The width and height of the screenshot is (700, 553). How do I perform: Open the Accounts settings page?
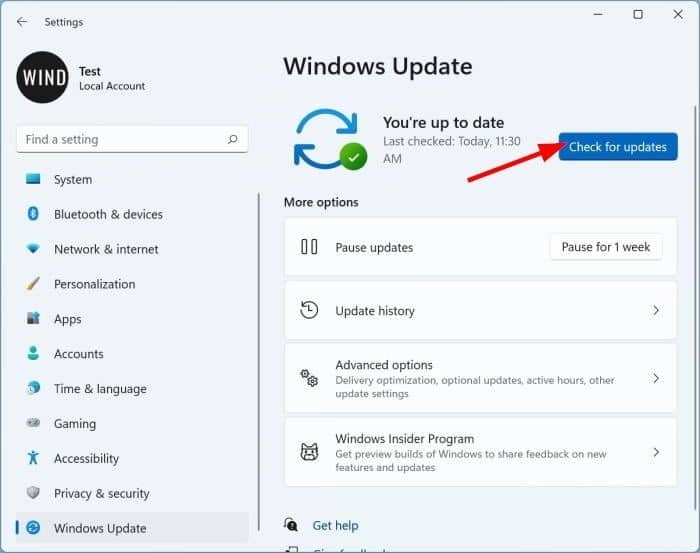click(x=79, y=354)
